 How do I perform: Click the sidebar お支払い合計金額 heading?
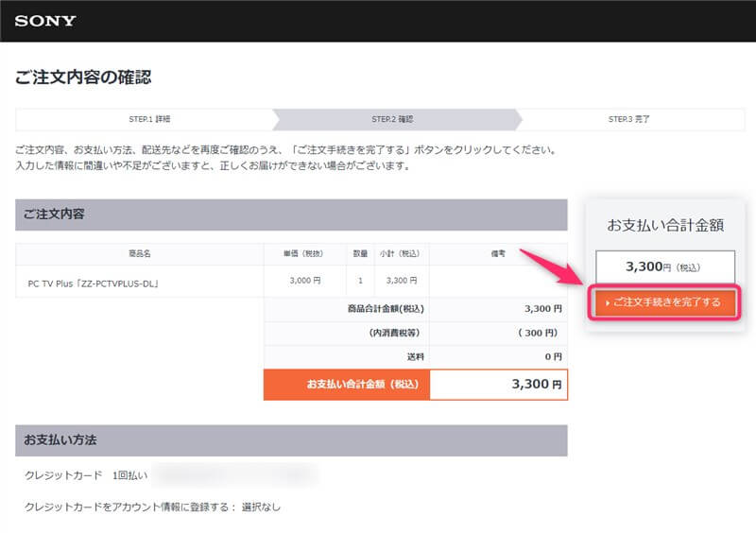point(665,225)
